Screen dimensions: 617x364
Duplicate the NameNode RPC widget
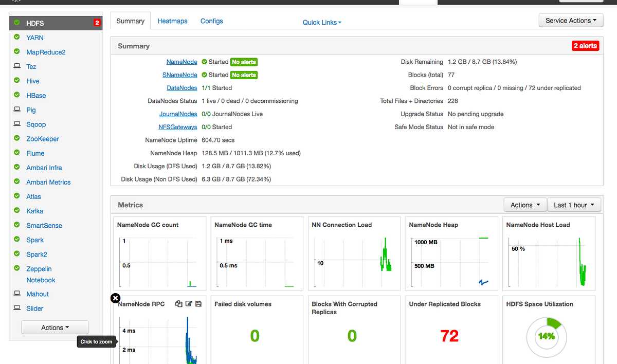click(x=178, y=303)
